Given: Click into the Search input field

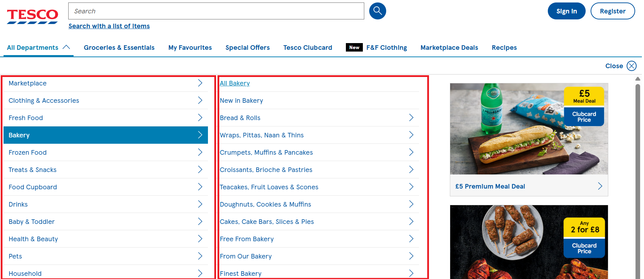Looking at the screenshot, I should pos(216,11).
